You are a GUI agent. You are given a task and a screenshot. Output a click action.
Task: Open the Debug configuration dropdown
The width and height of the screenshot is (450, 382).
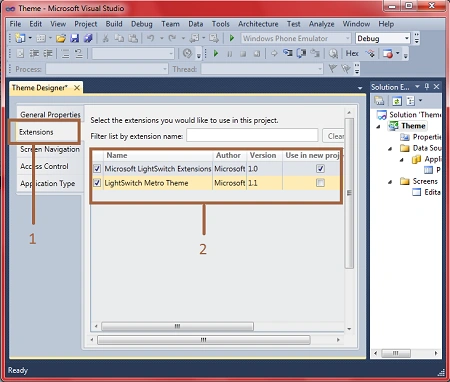pos(407,38)
